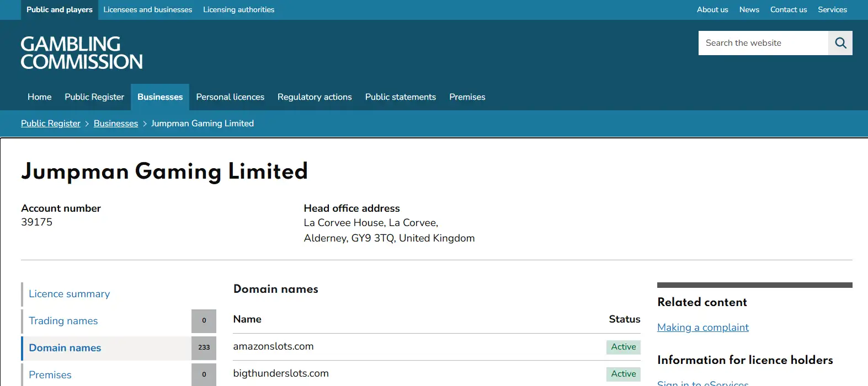This screenshot has height=386, width=868.
Task: Open Licensing authorities section
Action: click(238, 10)
